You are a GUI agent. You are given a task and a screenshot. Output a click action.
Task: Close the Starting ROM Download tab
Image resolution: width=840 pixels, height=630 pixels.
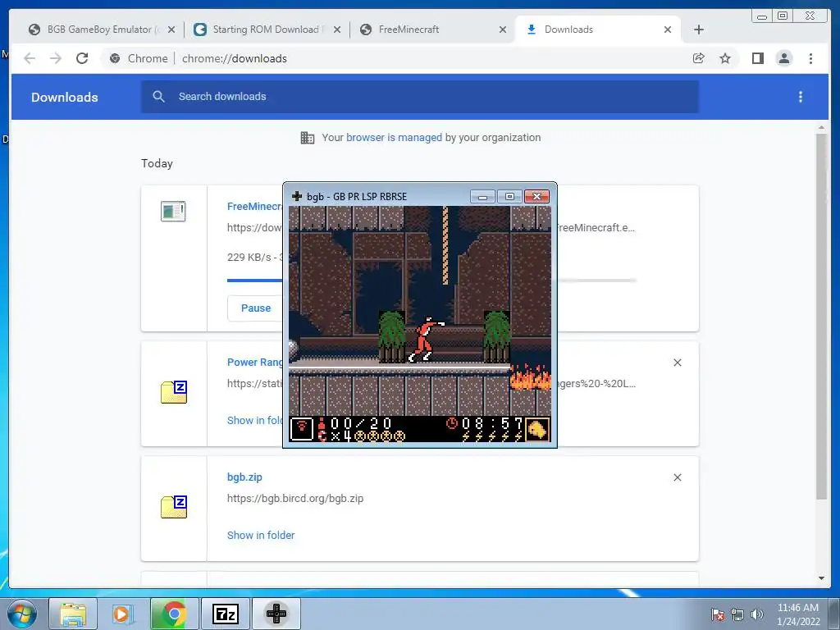337,30
